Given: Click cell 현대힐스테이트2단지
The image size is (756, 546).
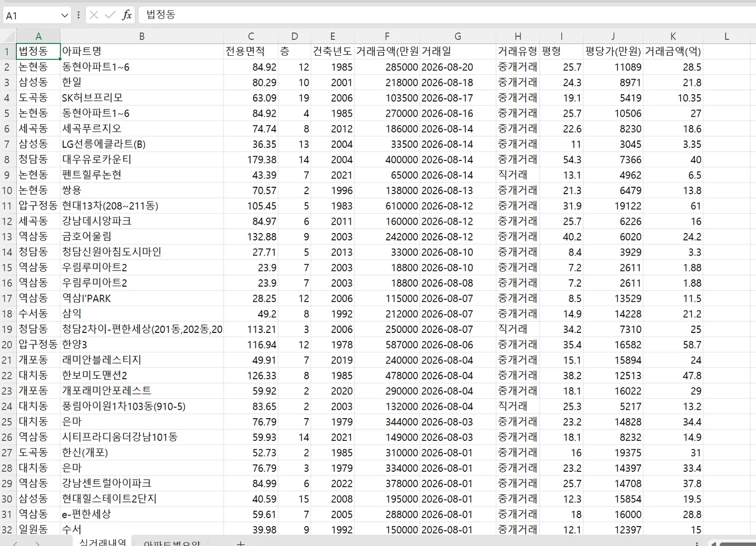Looking at the screenshot, I should [142, 499].
